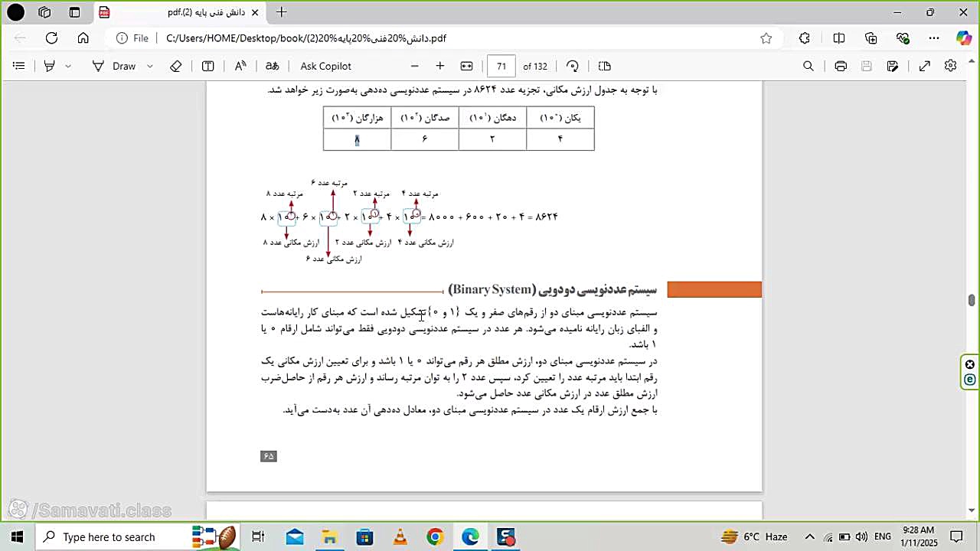Image resolution: width=980 pixels, height=551 pixels.
Task: Open Collections panel
Action: pyautogui.click(x=871, y=38)
